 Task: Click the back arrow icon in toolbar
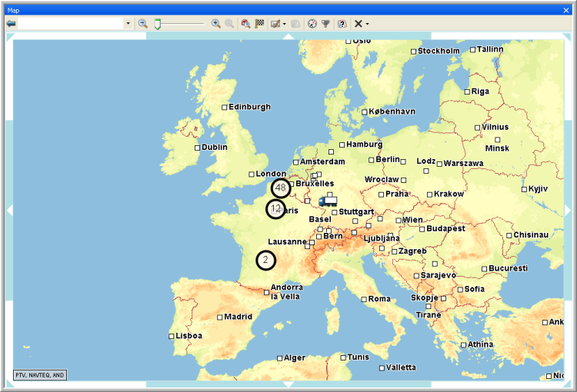[11, 24]
